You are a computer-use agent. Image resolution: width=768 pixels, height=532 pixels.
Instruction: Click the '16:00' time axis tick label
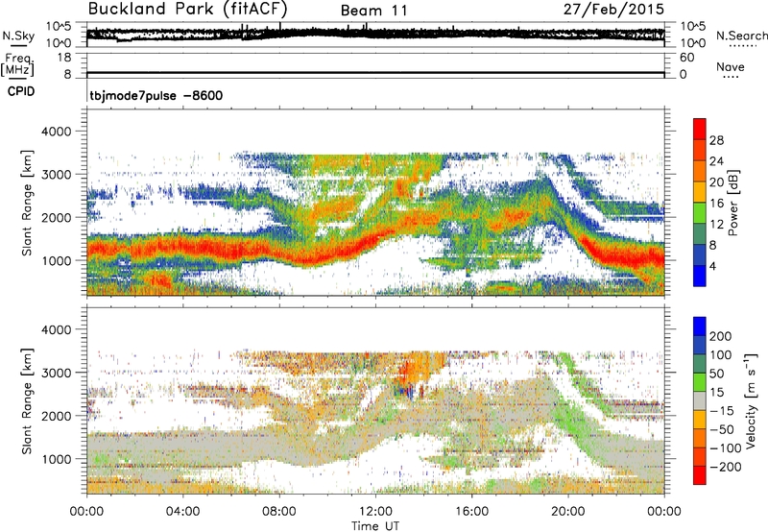[x=471, y=512]
